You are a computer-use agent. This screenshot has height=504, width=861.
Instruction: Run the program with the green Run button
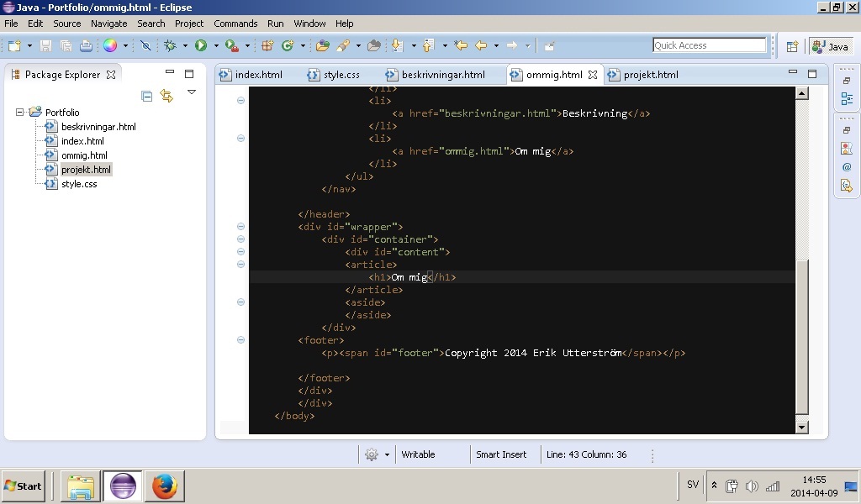coord(201,45)
